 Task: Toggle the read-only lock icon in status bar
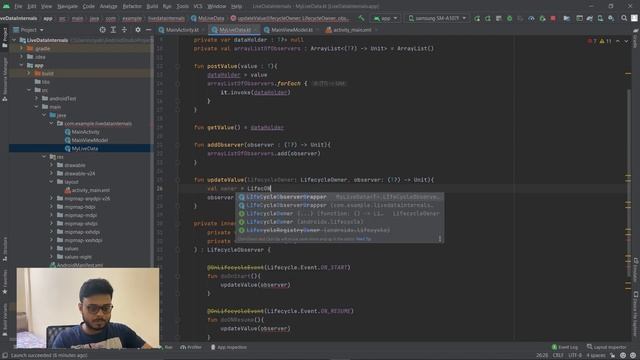point(613,356)
